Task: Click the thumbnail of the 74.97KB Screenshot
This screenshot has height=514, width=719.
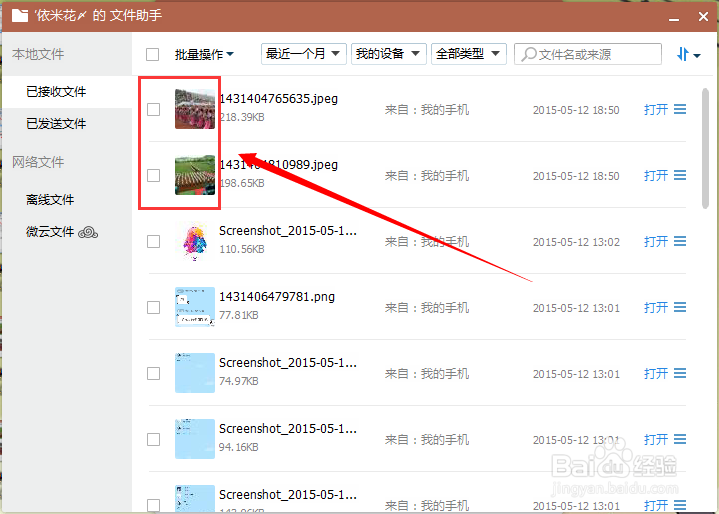Action: pyautogui.click(x=195, y=373)
